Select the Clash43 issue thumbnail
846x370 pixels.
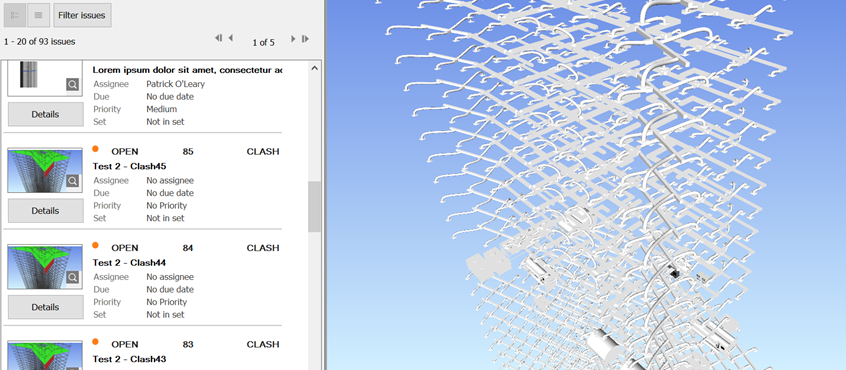tap(45, 355)
